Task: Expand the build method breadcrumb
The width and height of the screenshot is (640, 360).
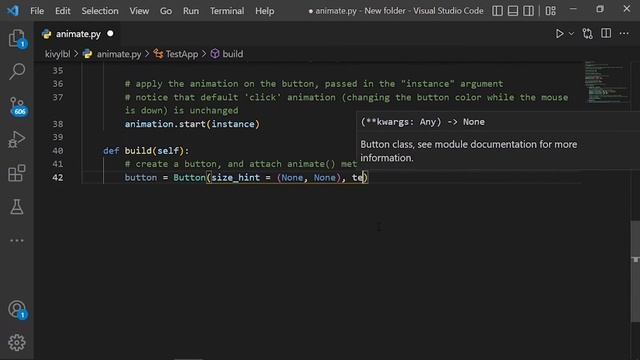Action: coord(233,54)
